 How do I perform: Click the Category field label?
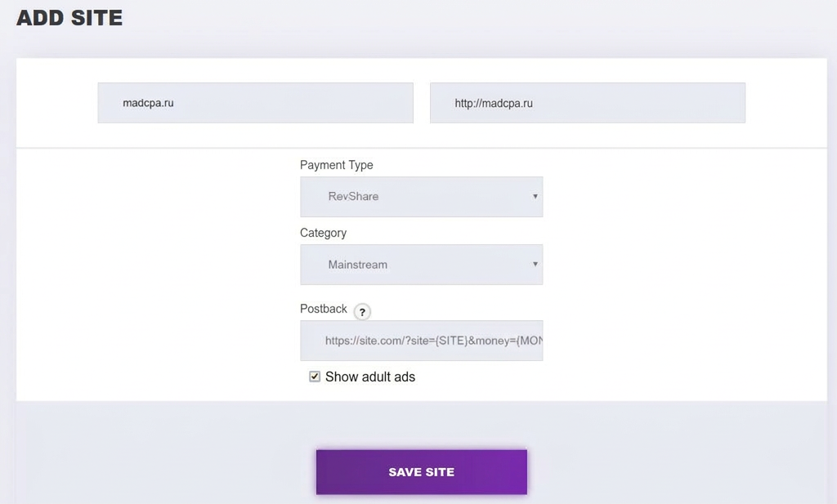[x=323, y=233]
